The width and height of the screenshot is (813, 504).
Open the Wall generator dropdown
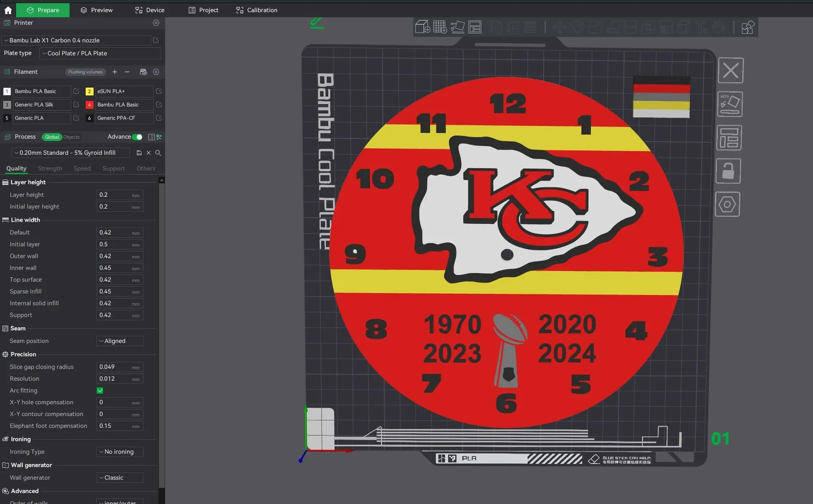pyautogui.click(x=120, y=478)
